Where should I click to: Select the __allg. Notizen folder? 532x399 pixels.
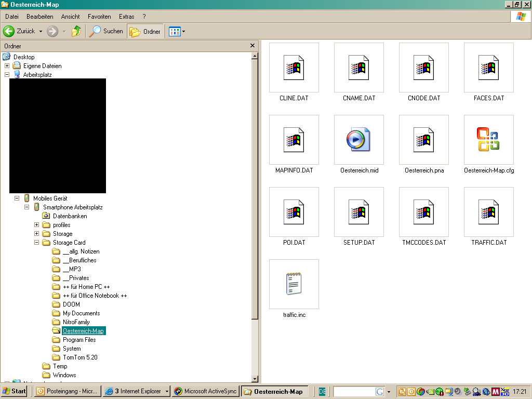click(x=81, y=251)
